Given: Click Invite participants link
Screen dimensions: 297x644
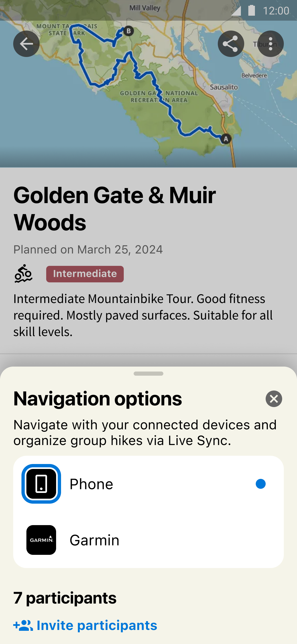Looking at the screenshot, I should point(97,626).
